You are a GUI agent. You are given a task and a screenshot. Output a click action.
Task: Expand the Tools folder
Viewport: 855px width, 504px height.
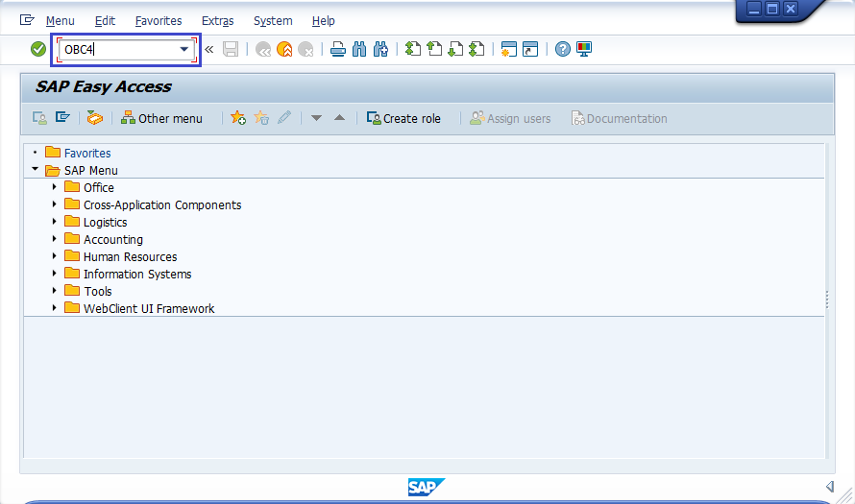(54, 291)
